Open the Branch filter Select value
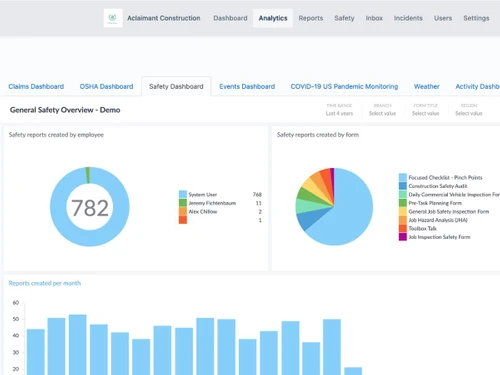This screenshot has height=375, width=500. pos(382,113)
